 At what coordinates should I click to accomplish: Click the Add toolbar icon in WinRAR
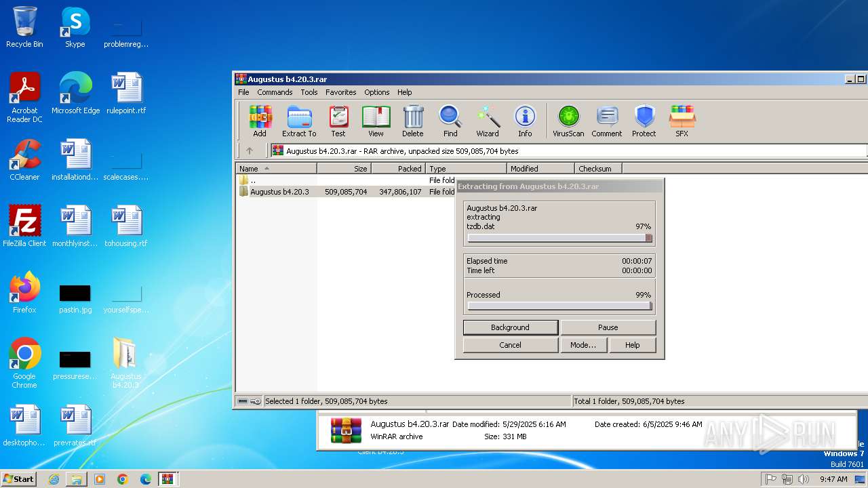click(x=260, y=121)
